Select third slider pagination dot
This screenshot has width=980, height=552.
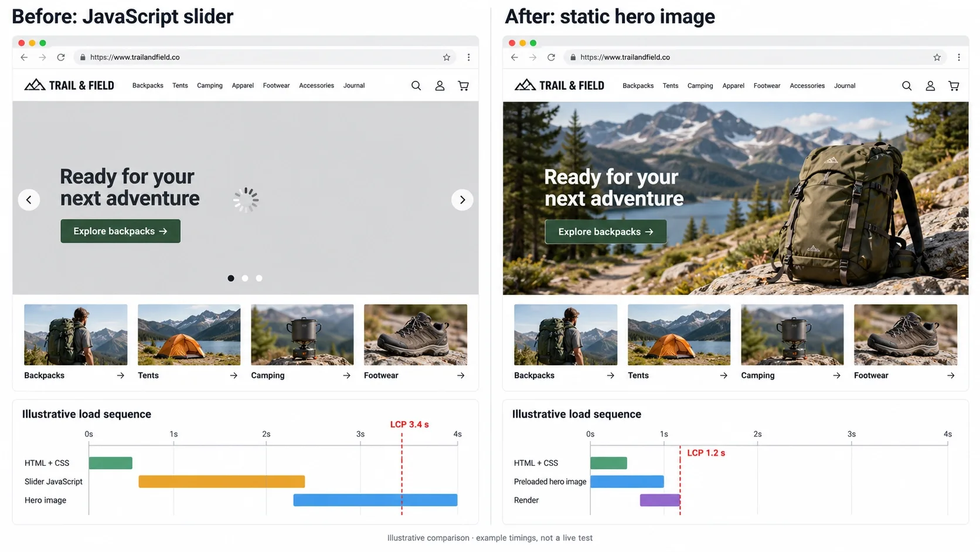point(259,278)
